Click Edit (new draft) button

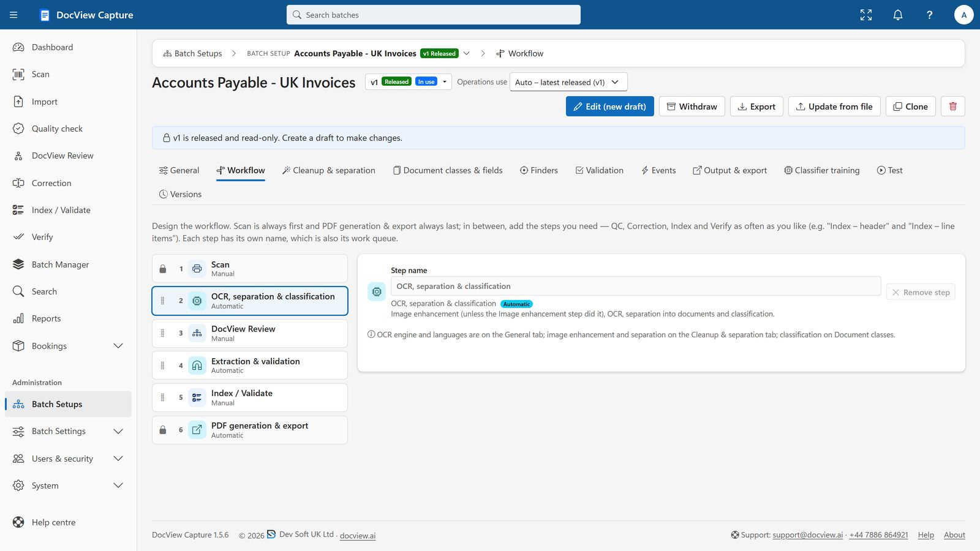coord(610,107)
